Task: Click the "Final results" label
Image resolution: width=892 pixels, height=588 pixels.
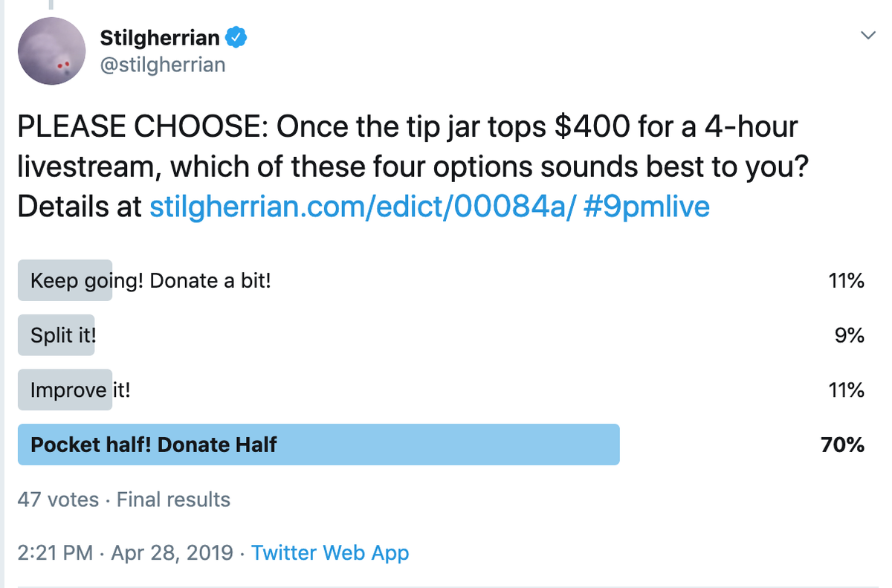Action: (173, 500)
